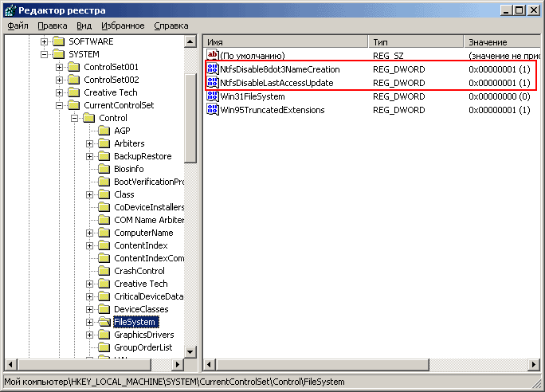This screenshot has width=545, height=392.
Task: Open the Избранное menu
Action: pos(123,25)
